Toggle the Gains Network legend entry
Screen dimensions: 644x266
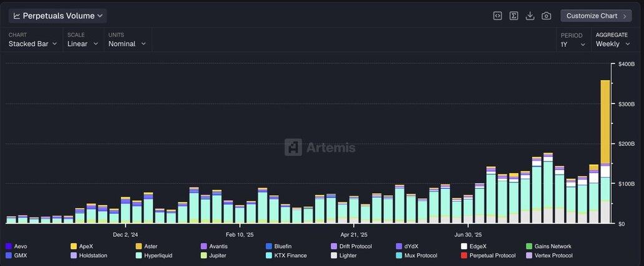tap(549, 246)
